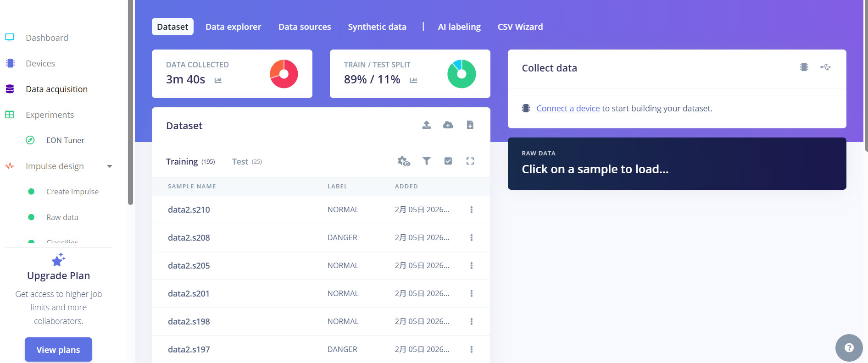868x363 pixels.
Task: Click the upload data icon in Dataset header
Action: click(426, 125)
